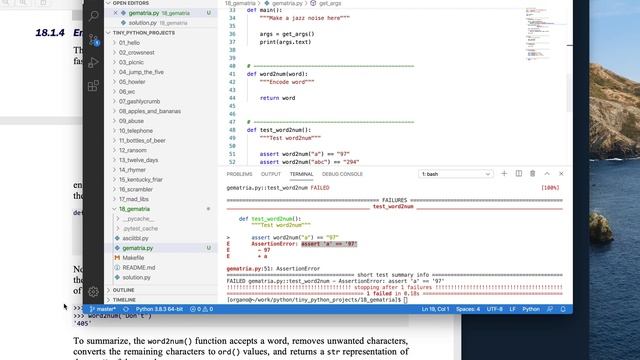Screen dimensions: 640x360
Task: Open the Source Control view
Action: pos(93,39)
